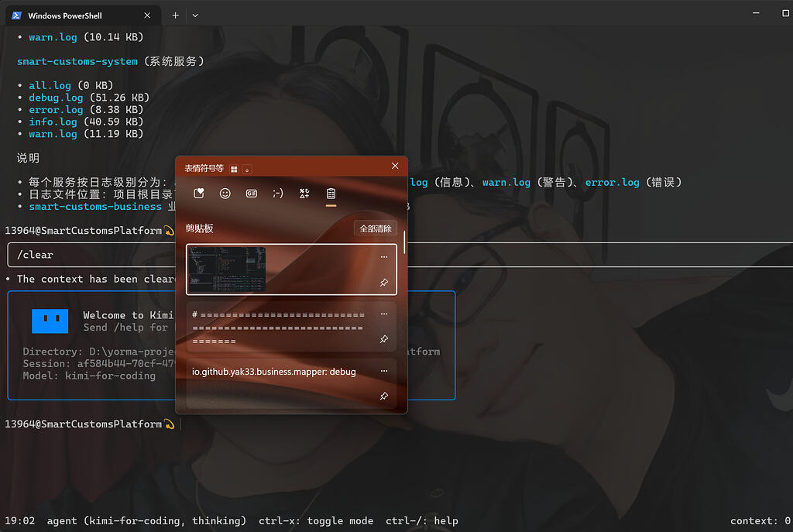Pin the screenshot clipboard item

tap(384, 282)
